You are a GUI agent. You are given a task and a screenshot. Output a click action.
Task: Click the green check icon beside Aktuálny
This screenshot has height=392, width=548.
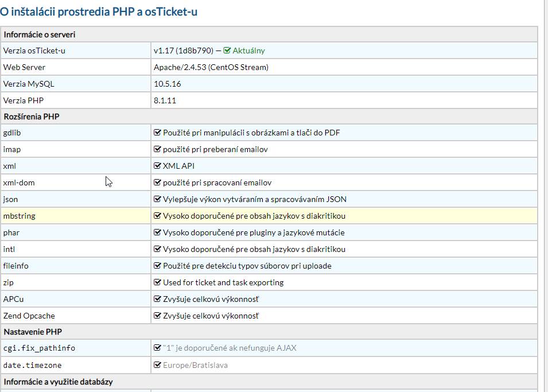click(227, 51)
